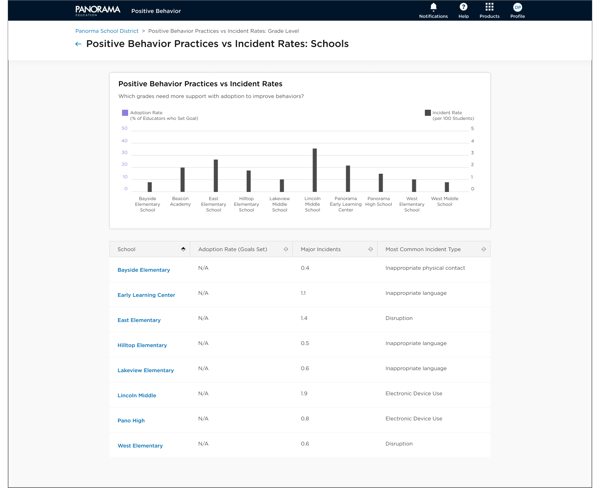The width and height of the screenshot is (600, 488).
Task: Sort table by School column
Action: click(x=183, y=249)
